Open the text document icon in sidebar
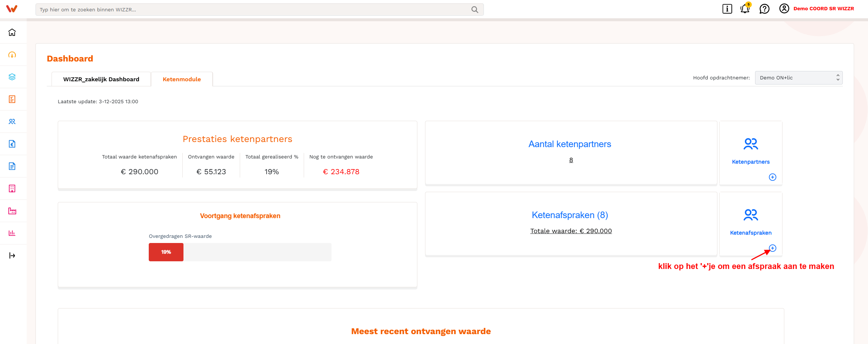Viewport: 868px width, 344px height. click(x=12, y=166)
